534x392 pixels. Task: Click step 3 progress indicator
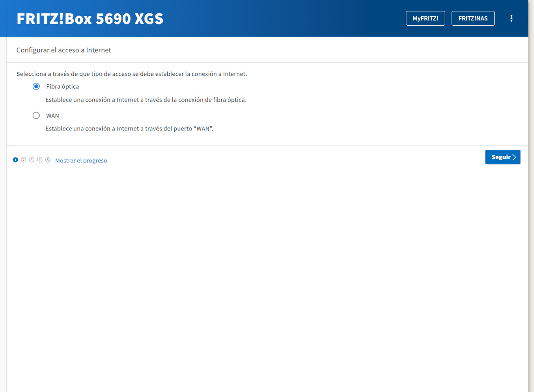coord(32,160)
